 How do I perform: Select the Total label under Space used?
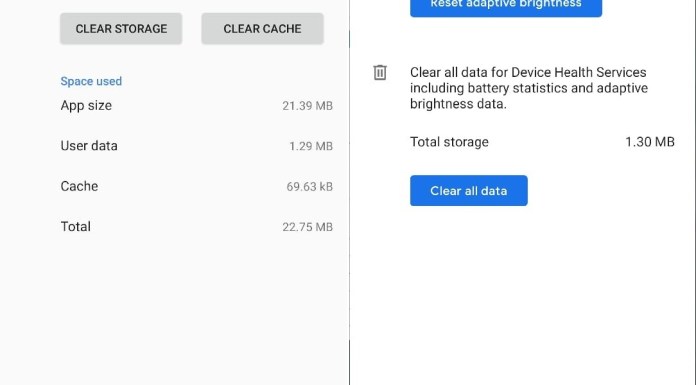coord(75,226)
